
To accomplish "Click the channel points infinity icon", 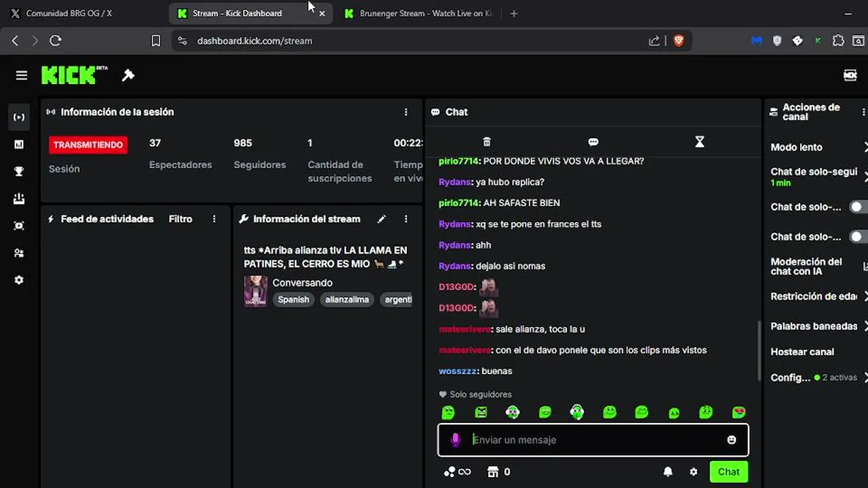I will (457, 472).
